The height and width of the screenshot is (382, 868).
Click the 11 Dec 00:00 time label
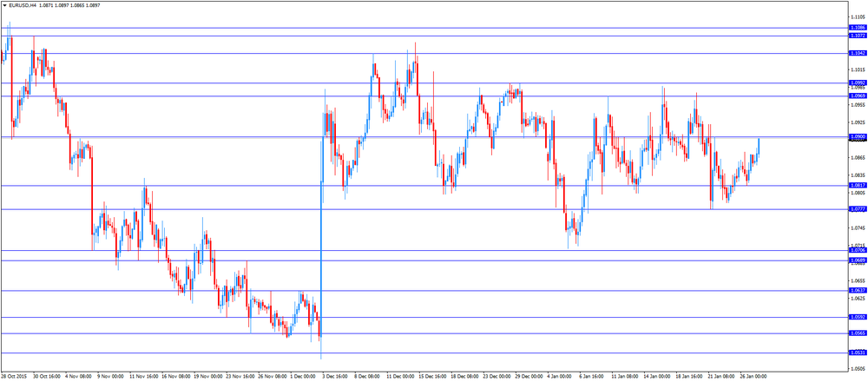[401, 376]
